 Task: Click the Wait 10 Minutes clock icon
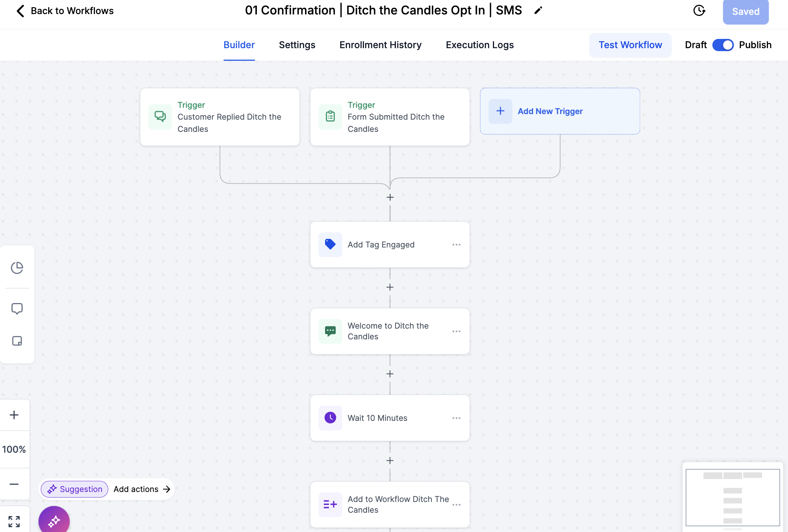click(x=330, y=418)
